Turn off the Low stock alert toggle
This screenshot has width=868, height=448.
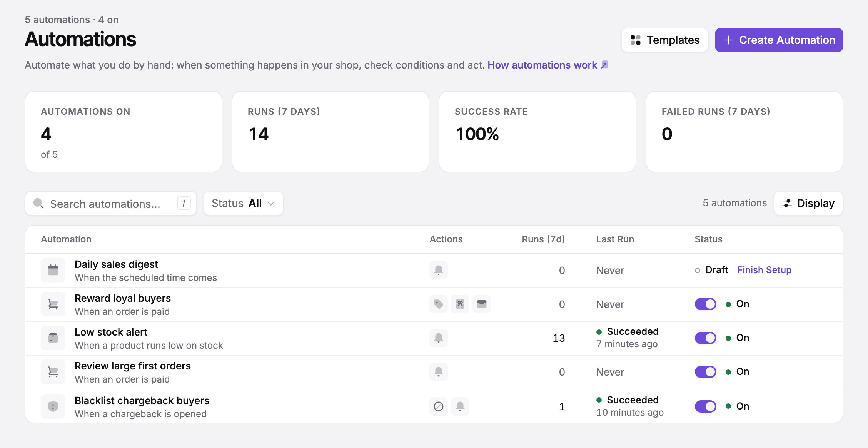[x=706, y=338]
